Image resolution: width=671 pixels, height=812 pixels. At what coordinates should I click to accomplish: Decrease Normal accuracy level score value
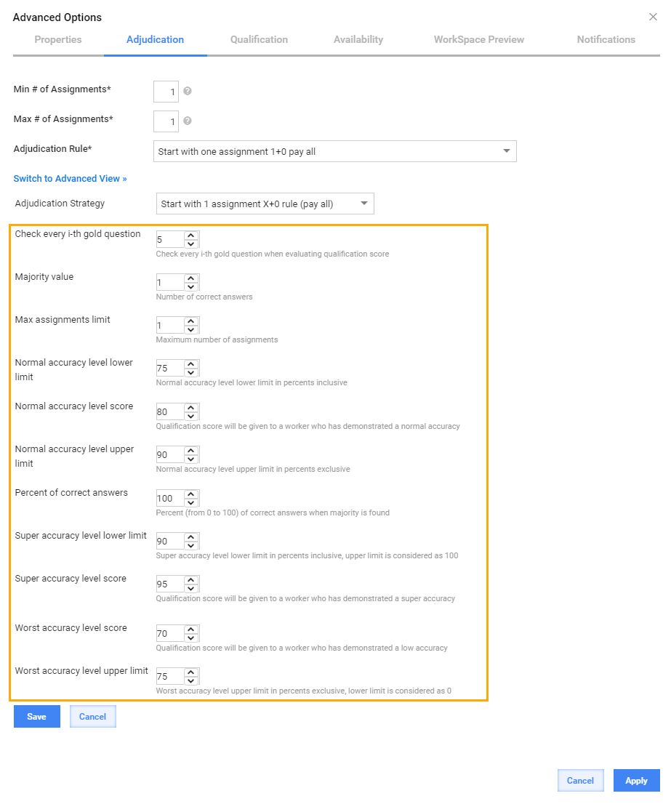(x=191, y=417)
